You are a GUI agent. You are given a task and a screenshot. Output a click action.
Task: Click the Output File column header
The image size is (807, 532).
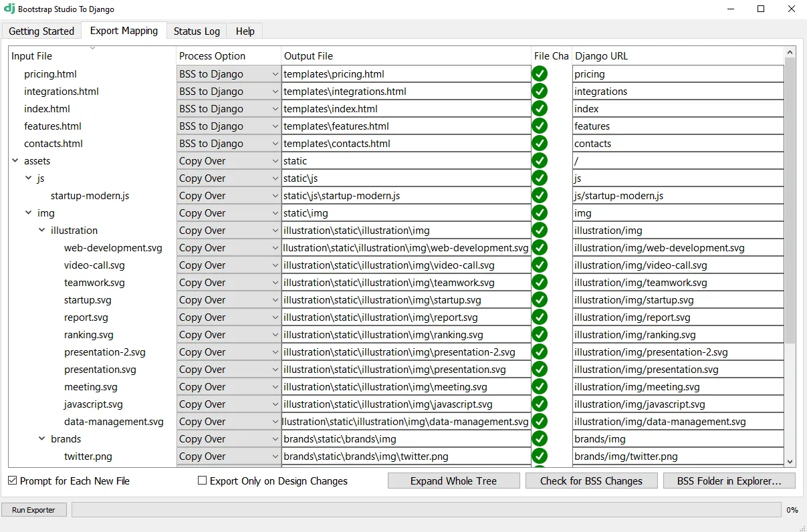coord(406,55)
